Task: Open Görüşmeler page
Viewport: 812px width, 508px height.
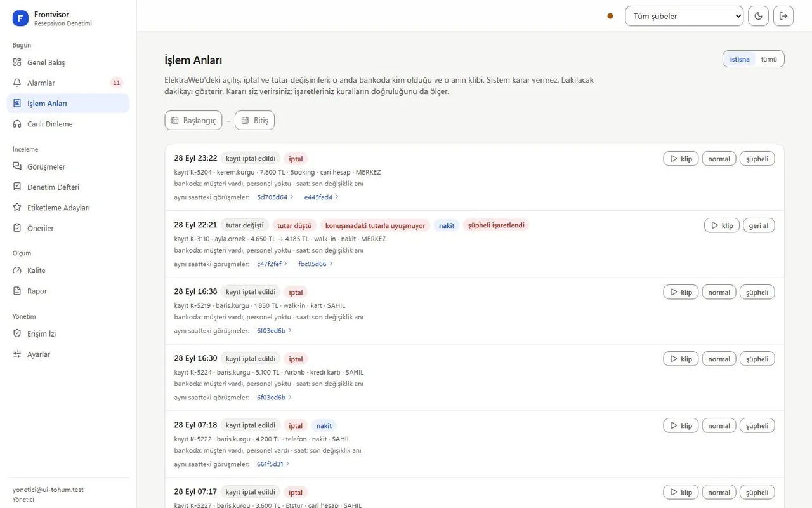Action: [x=68, y=166]
